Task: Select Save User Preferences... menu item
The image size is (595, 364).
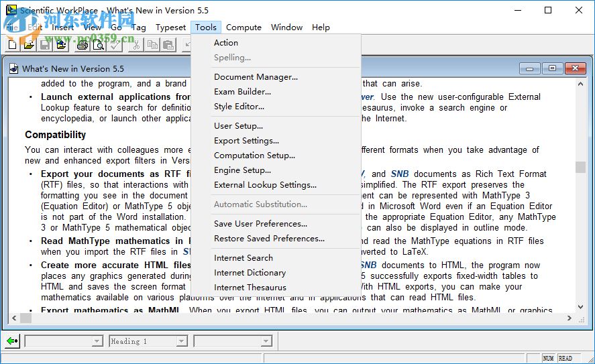Action: 276,224
